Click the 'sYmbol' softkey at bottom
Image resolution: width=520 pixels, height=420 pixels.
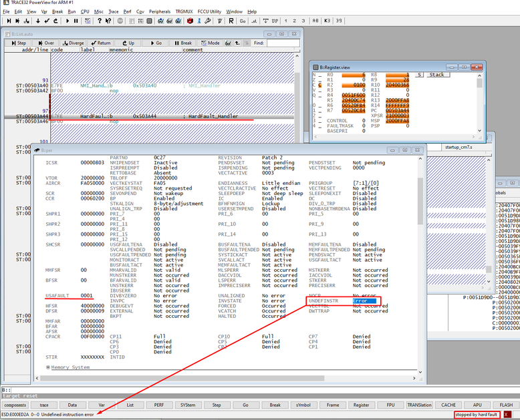click(303, 405)
